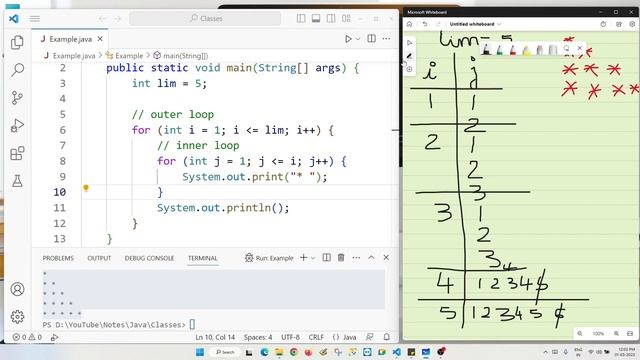Go forward in VS Code navigation
The image size is (640, 360).
[x=117, y=18]
